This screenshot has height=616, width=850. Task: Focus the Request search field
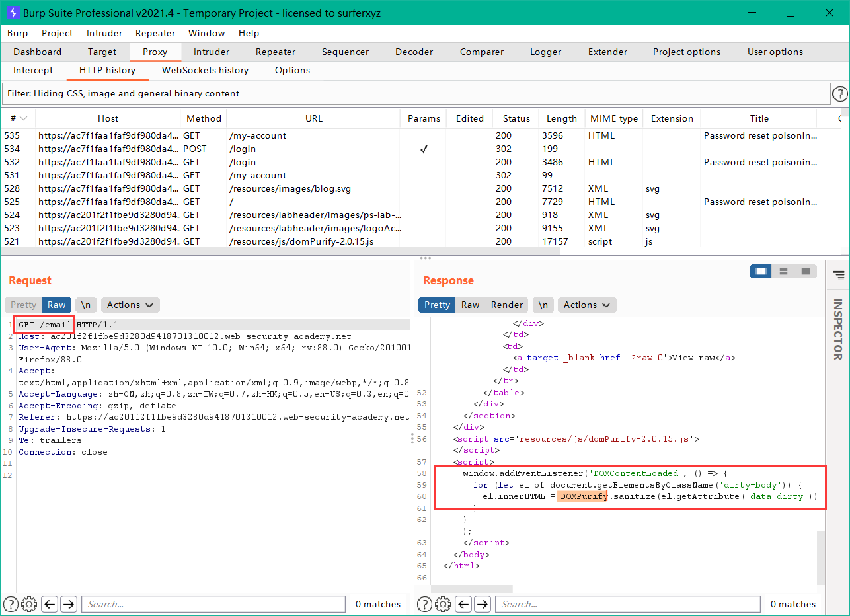pos(214,604)
